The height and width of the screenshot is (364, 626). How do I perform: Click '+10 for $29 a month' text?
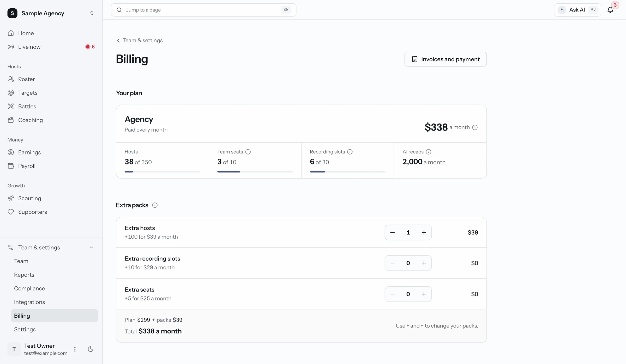click(x=149, y=268)
